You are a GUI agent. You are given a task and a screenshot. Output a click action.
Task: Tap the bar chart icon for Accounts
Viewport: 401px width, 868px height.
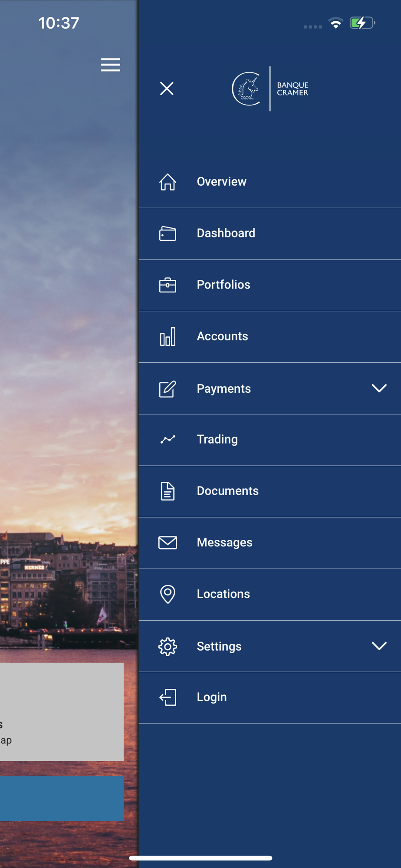click(x=168, y=337)
